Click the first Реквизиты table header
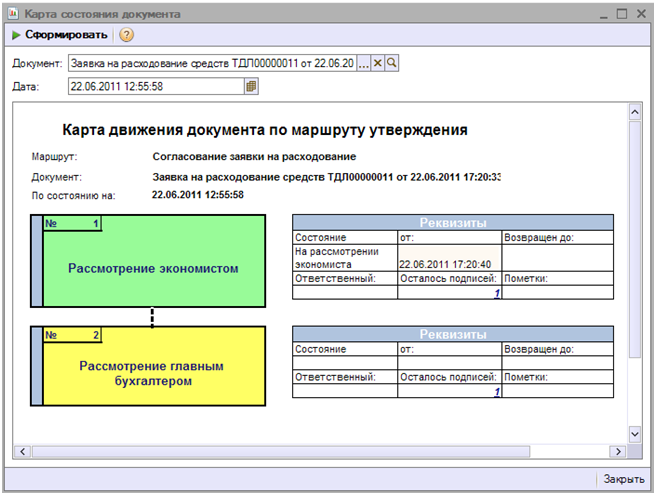Image resolution: width=656 pixels, height=495 pixels. pyautogui.click(x=452, y=223)
